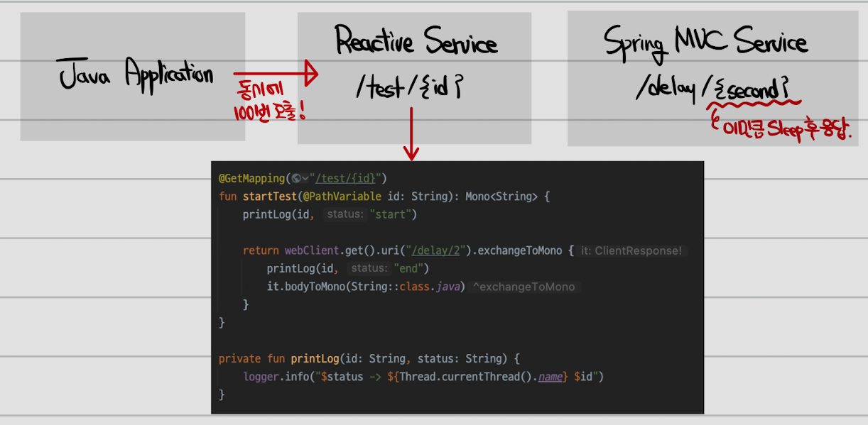The height and width of the screenshot is (425, 868).
Task: Open the chevron dropdown beside the globe icon
Action: coord(305,179)
